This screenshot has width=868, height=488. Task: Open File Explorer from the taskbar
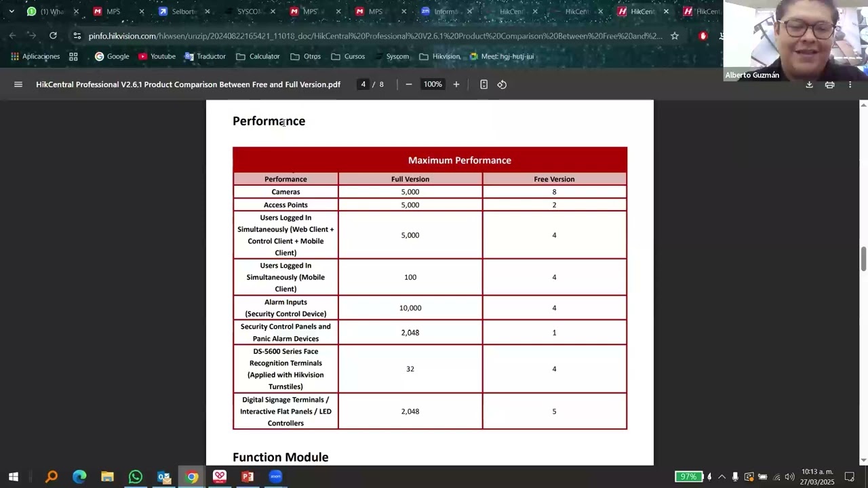[107, 476]
